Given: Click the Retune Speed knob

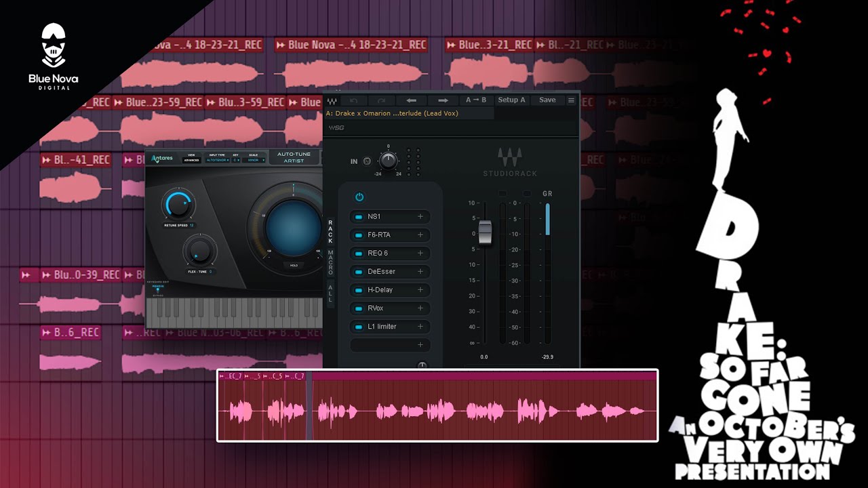Looking at the screenshot, I should coord(178,205).
